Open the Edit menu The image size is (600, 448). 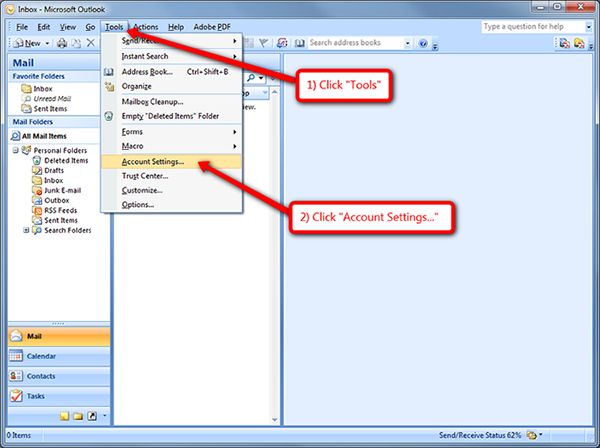(44, 27)
